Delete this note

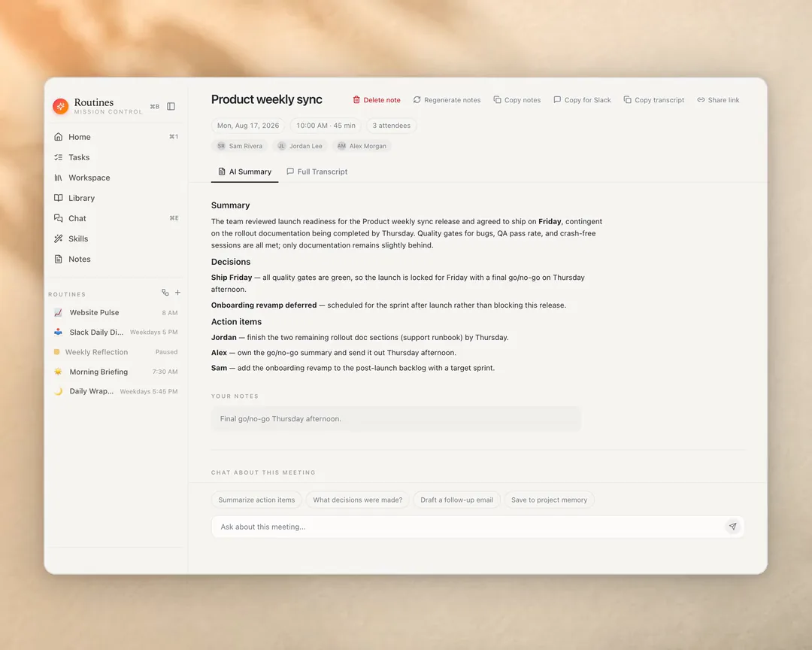[x=377, y=100]
